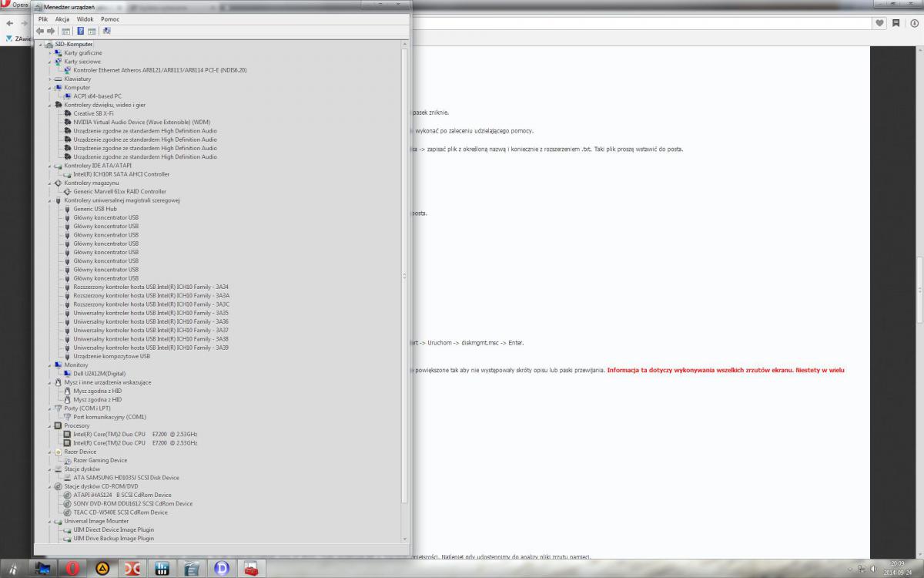The height and width of the screenshot is (578, 924).
Task: Click the Scan for hardware changes toolbar icon
Action: (106, 31)
